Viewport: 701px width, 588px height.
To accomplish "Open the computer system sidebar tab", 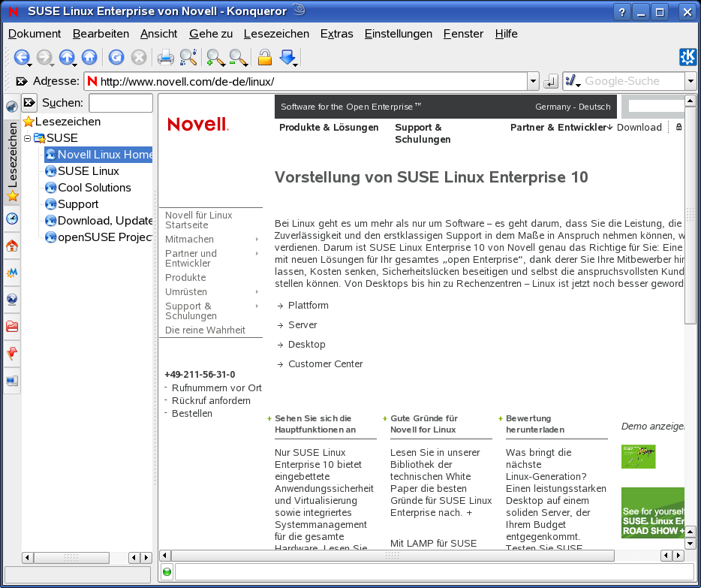I will (x=12, y=381).
